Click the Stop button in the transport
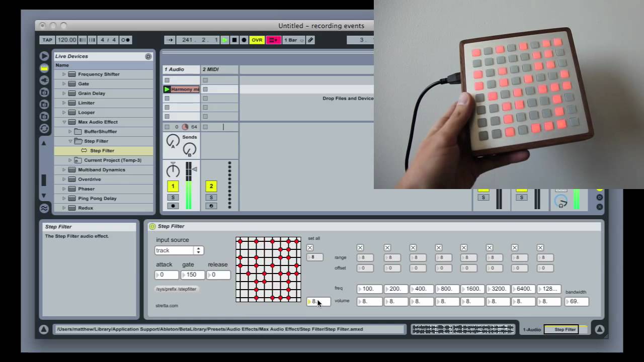Screen dimensions: 644x362 [234, 40]
